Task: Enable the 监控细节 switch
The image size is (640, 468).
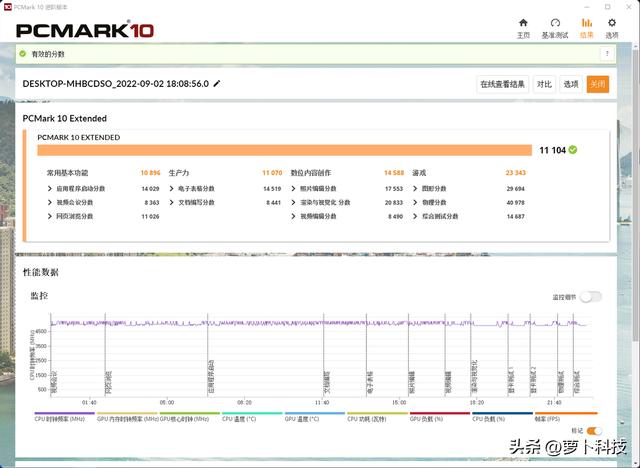Action: tap(591, 297)
